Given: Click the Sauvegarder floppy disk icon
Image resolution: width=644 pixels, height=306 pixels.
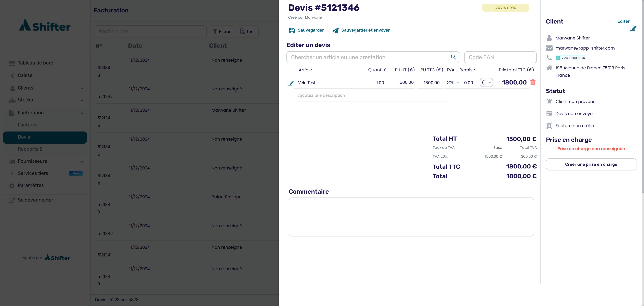Looking at the screenshot, I should point(292,30).
